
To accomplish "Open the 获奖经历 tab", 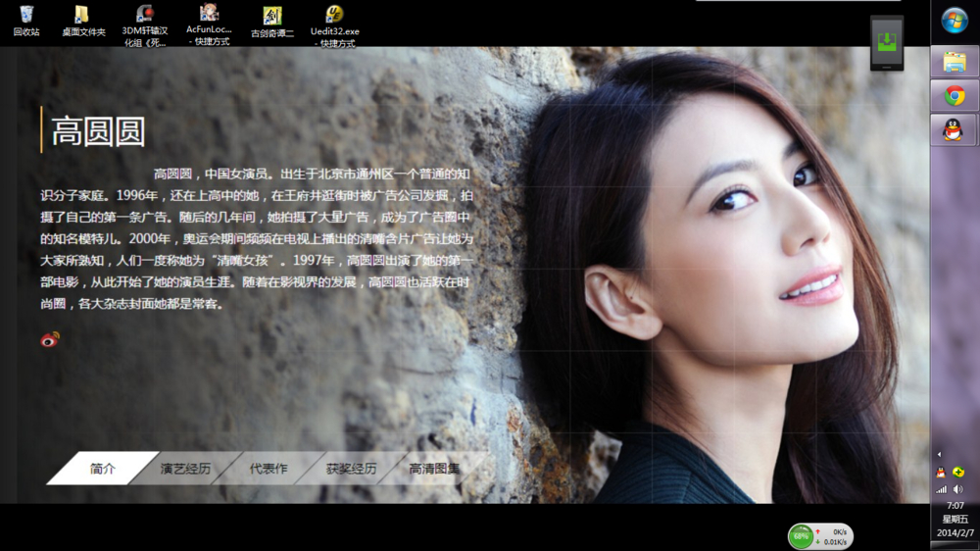I will [351, 469].
